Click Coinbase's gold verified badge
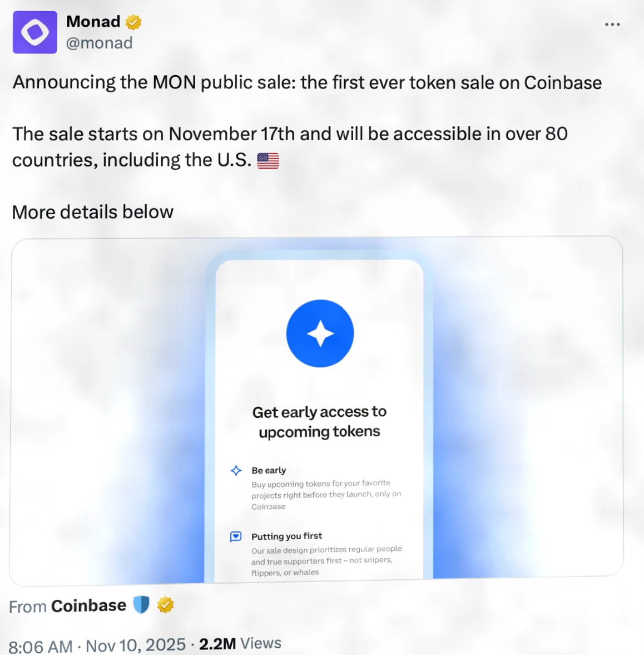This screenshot has width=644, height=655. (165, 604)
